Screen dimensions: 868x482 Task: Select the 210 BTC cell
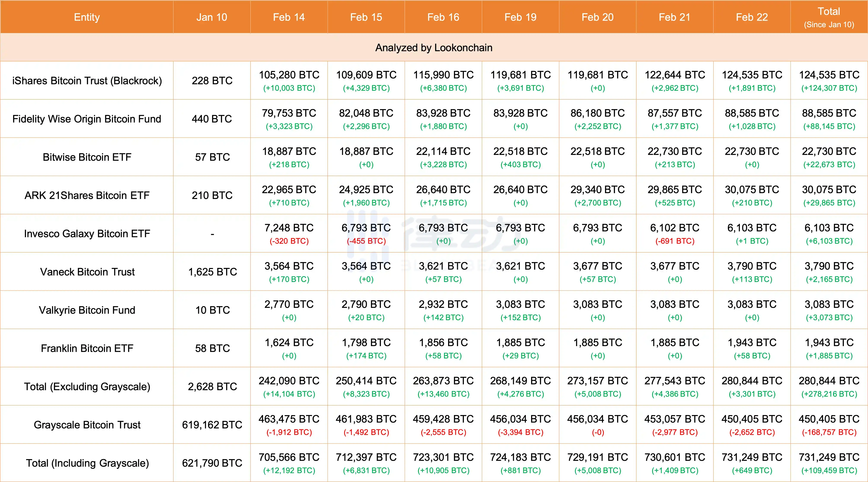pyautogui.click(x=212, y=195)
